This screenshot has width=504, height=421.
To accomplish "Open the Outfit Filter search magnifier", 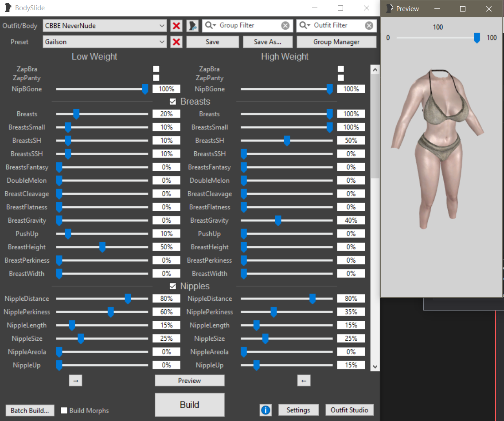I will 305,25.
